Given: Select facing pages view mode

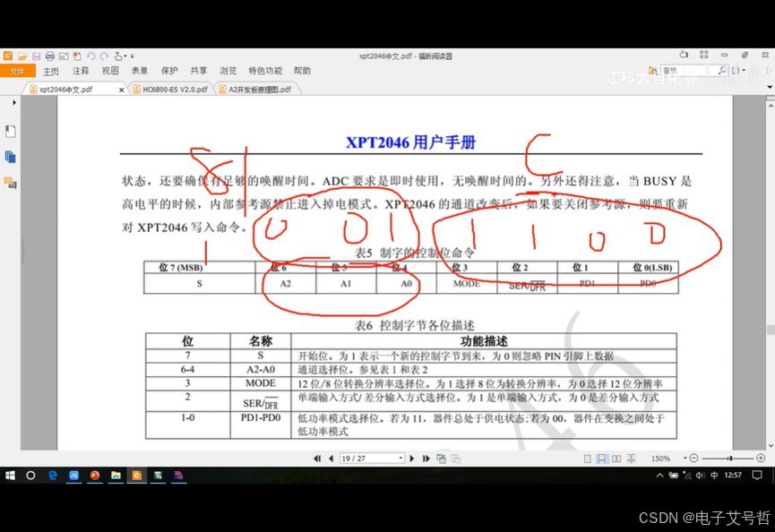Looking at the screenshot, I should tap(616, 459).
